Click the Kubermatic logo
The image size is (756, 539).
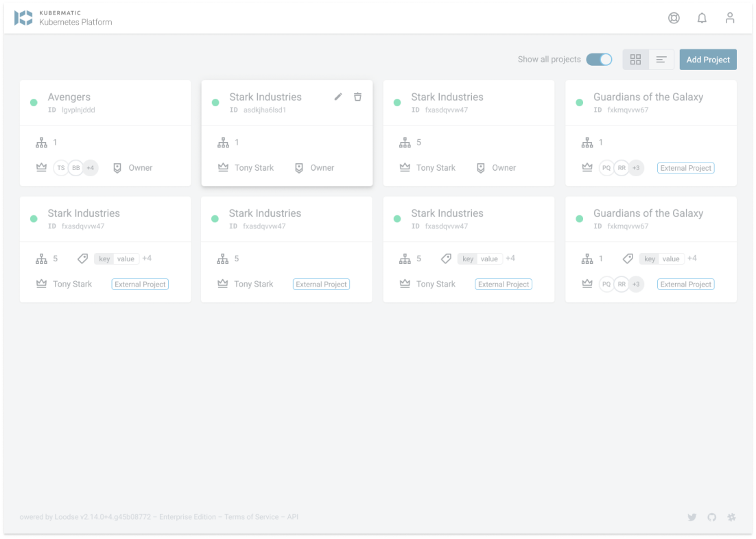click(x=25, y=17)
